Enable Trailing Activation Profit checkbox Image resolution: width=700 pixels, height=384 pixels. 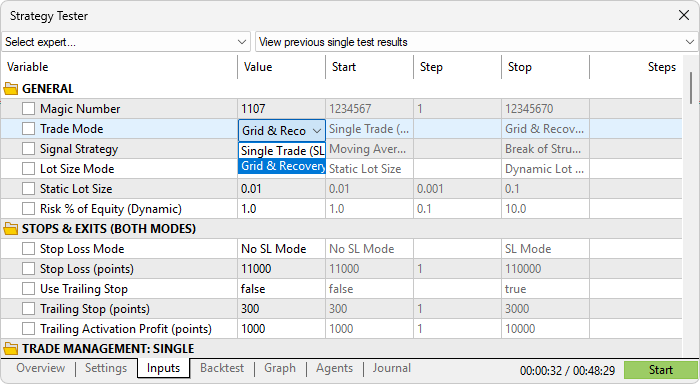pyautogui.click(x=28, y=329)
